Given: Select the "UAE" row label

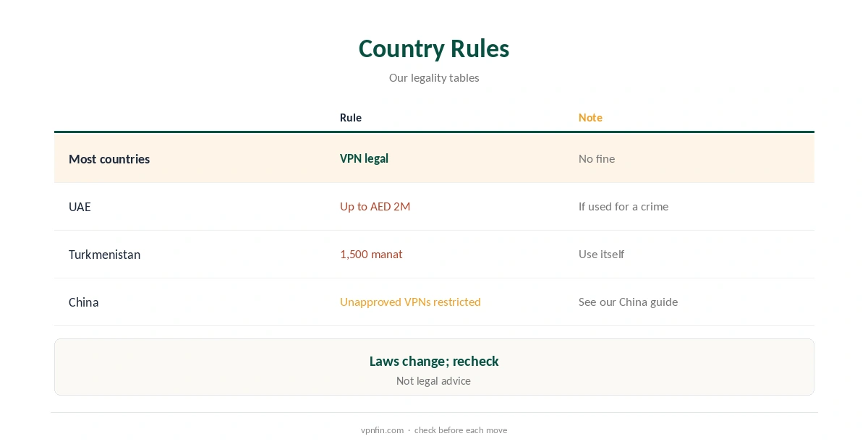Looking at the screenshot, I should pyautogui.click(x=80, y=207).
